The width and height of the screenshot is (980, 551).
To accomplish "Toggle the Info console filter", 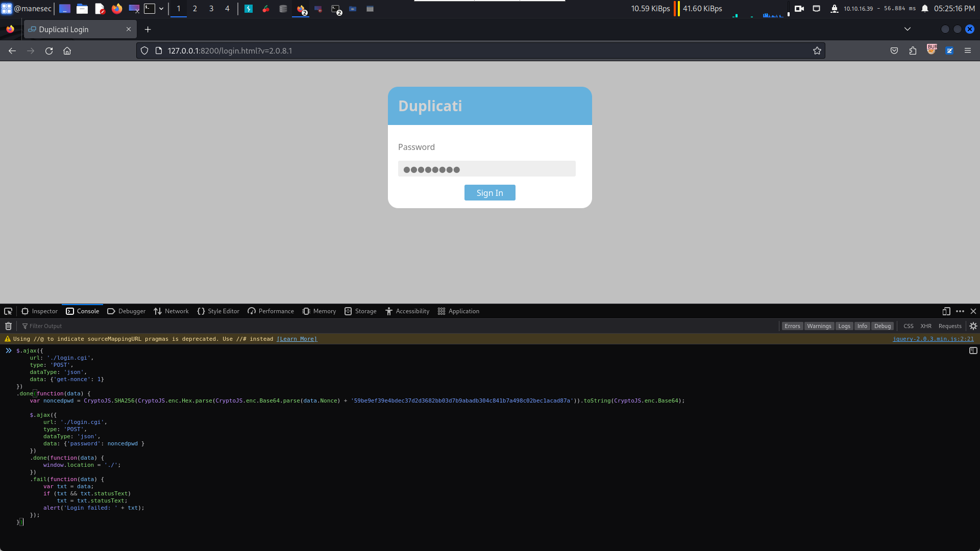I will point(862,326).
